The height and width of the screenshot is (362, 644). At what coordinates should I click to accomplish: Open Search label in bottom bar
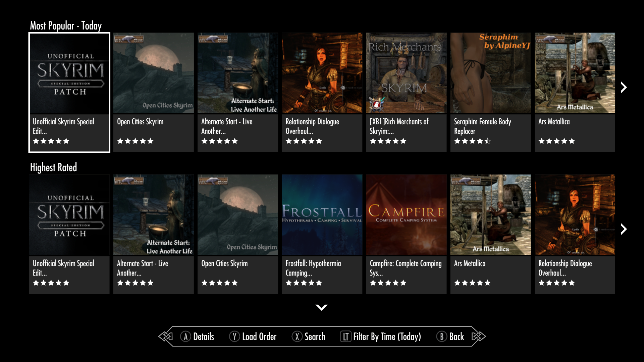(315, 337)
